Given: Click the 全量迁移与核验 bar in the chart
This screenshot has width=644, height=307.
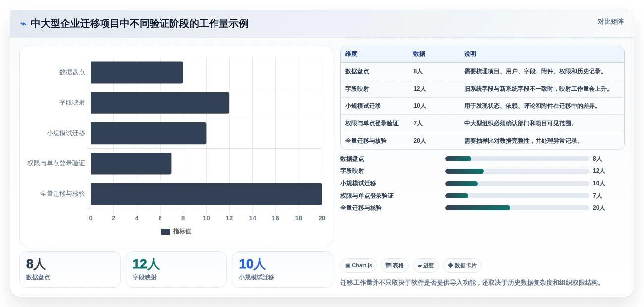Looking at the screenshot, I should click(x=206, y=194).
